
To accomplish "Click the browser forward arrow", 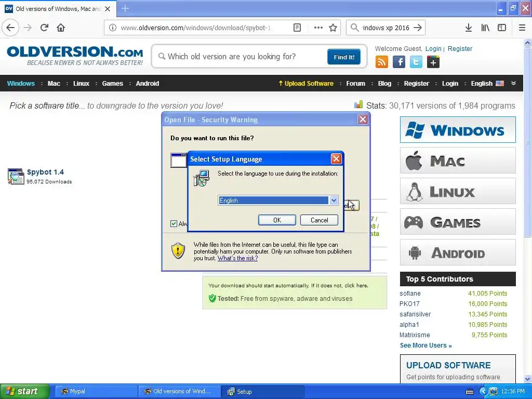I will [x=28, y=28].
